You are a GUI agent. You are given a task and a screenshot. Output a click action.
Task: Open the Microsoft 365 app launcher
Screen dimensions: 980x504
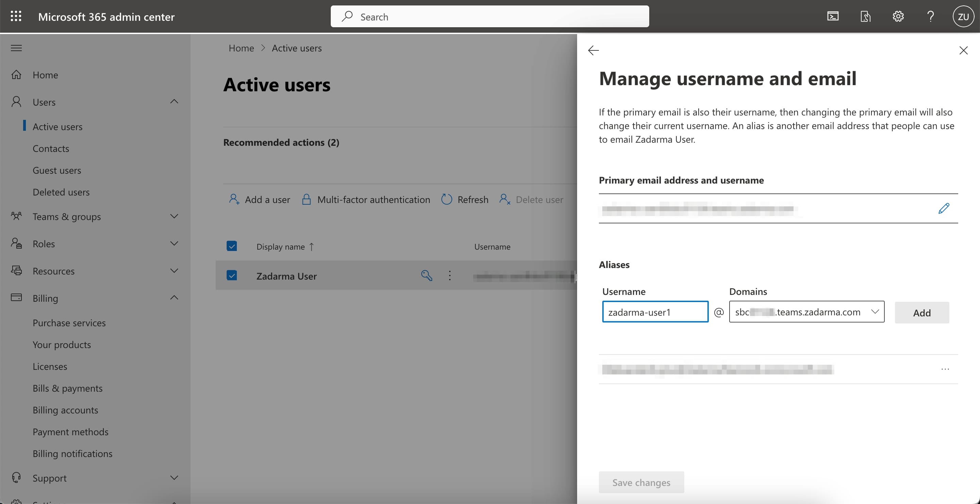pos(16,16)
